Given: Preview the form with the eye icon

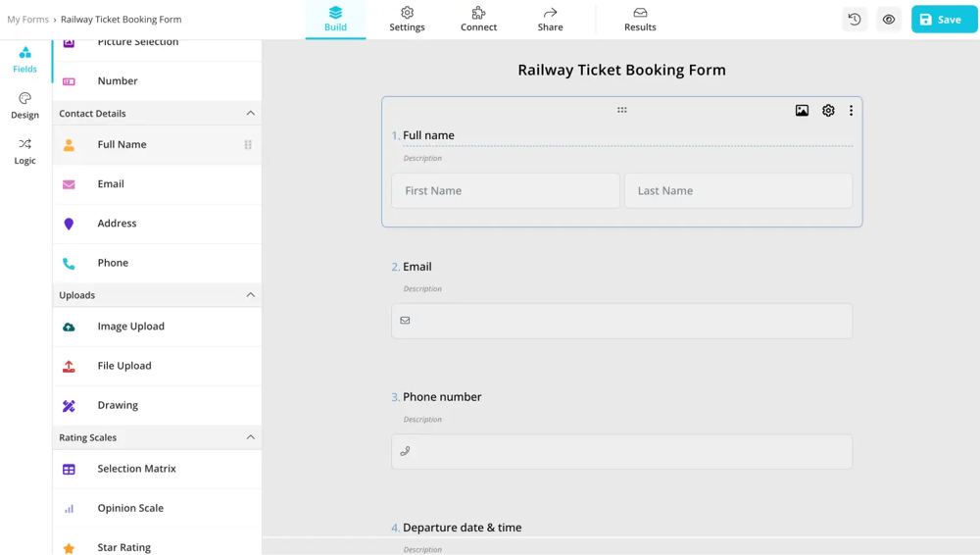Looking at the screenshot, I should [x=889, y=20].
